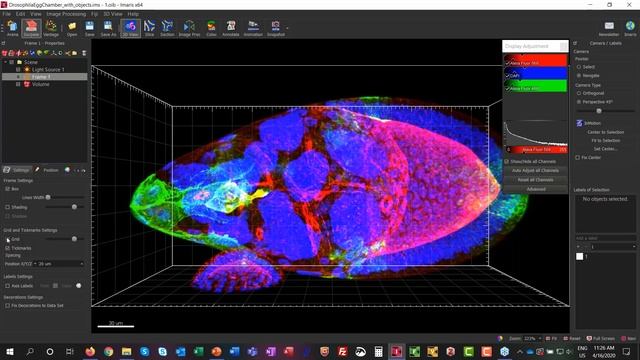Expand the toolbar overflow arrow
The height and width of the screenshot is (360, 640).
click(287, 29)
